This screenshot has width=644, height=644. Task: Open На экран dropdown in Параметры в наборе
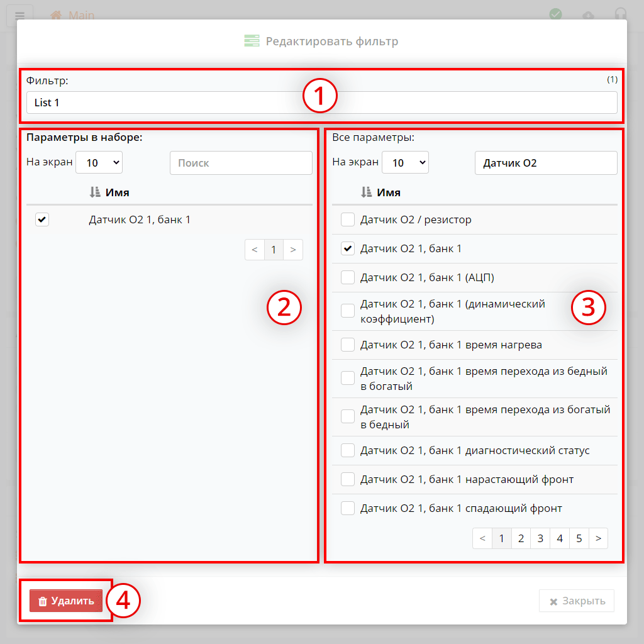[99, 162]
